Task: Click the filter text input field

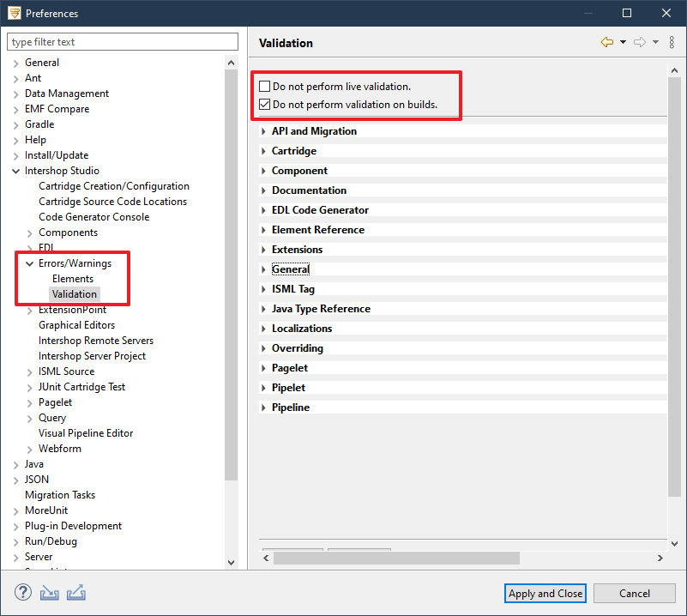Action: click(x=122, y=41)
